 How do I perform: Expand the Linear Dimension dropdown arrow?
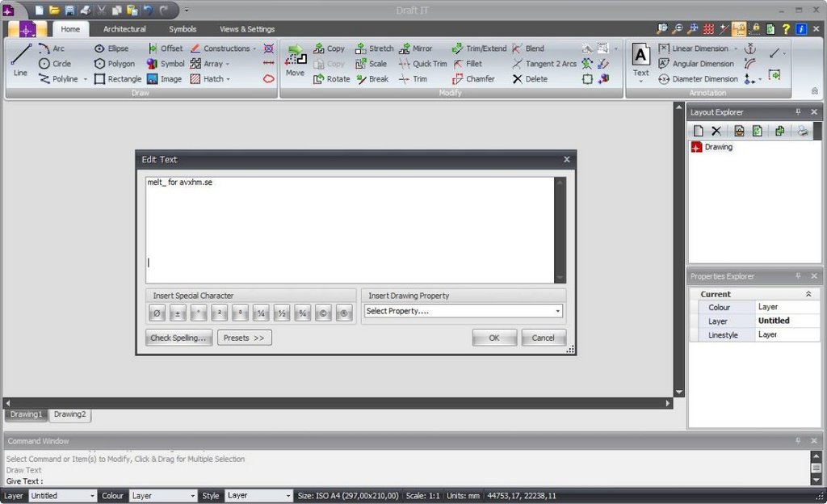[736, 48]
